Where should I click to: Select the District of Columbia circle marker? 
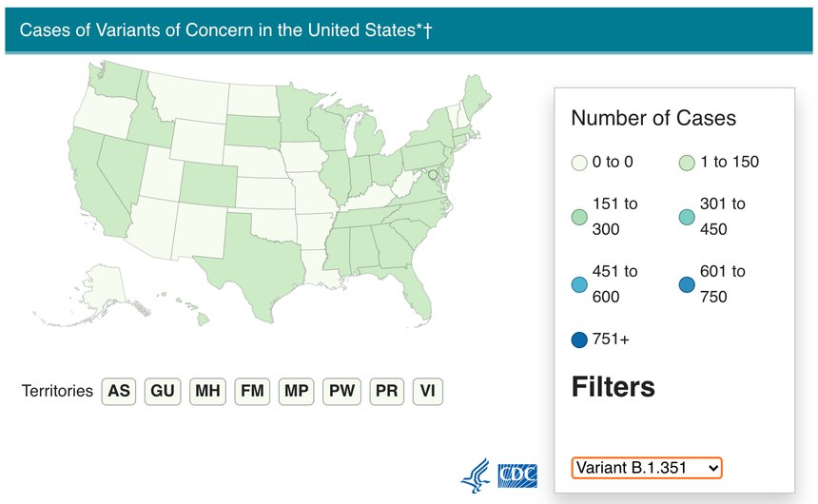tap(433, 174)
